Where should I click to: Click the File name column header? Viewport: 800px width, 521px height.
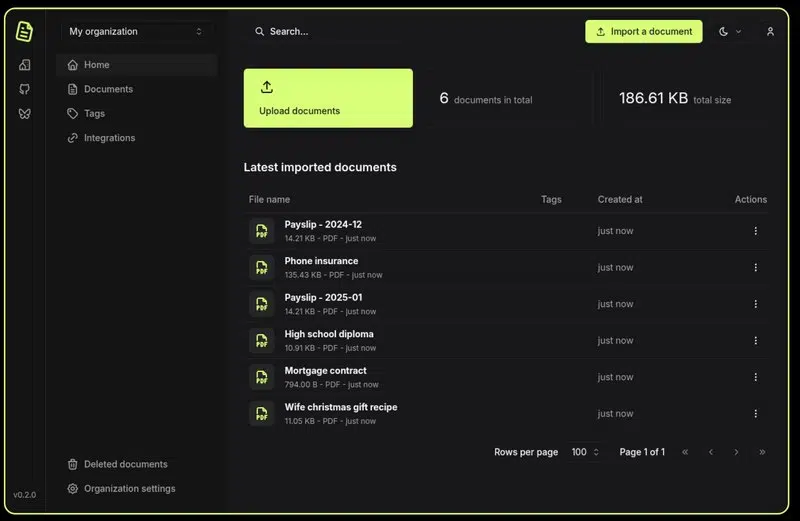tap(269, 200)
